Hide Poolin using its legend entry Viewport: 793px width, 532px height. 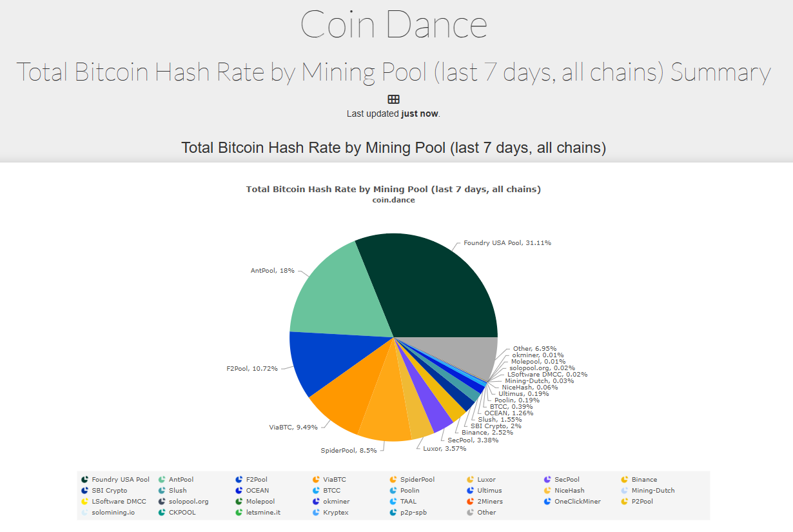393,490
